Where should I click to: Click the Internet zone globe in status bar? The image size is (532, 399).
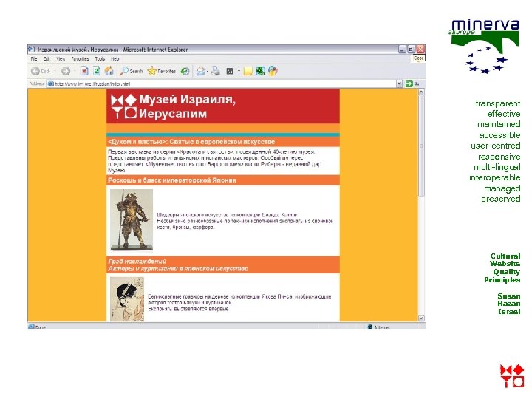tap(370, 327)
